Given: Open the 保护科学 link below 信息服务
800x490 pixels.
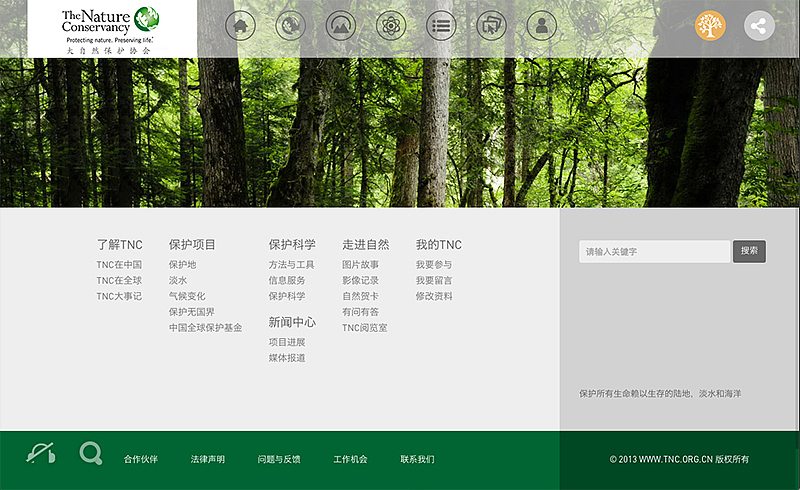Looking at the screenshot, I should [287, 297].
